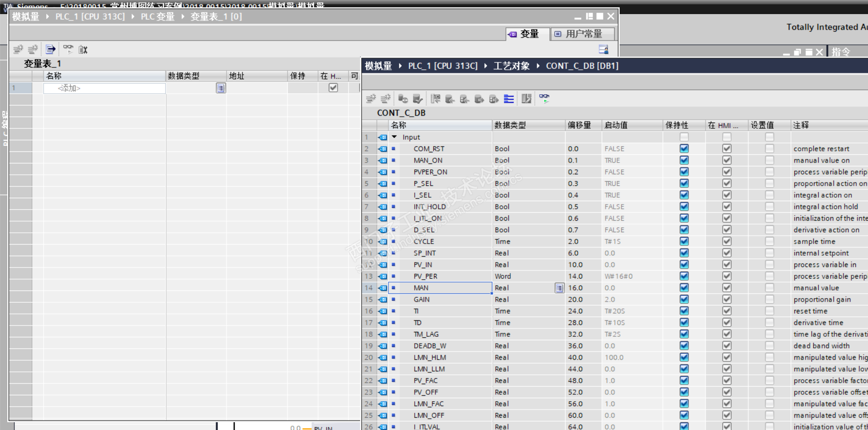Click the TM_LAG start value T#2S

coord(613,334)
